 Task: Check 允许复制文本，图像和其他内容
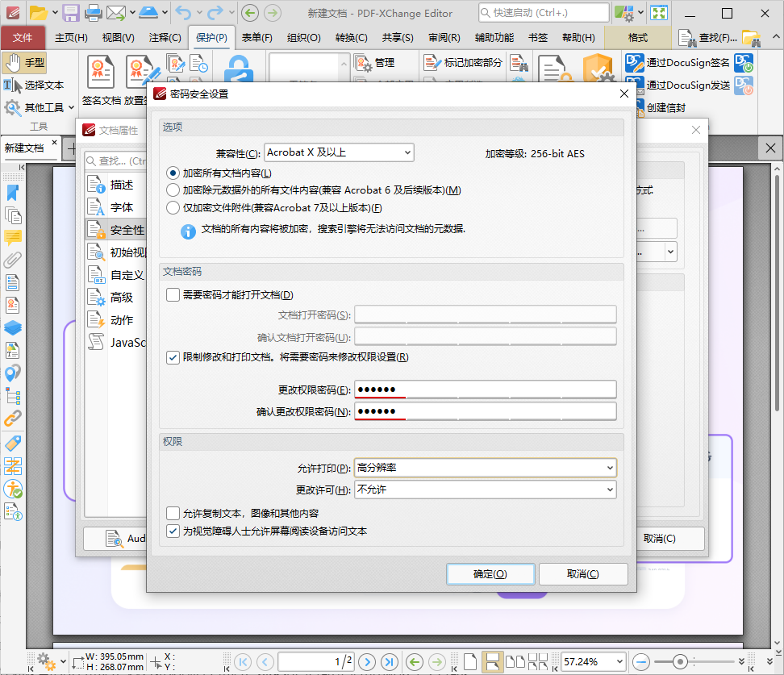pyautogui.click(x=173, y=513)
